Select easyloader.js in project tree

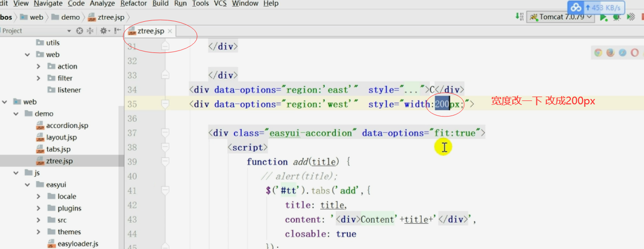(78, 244)
